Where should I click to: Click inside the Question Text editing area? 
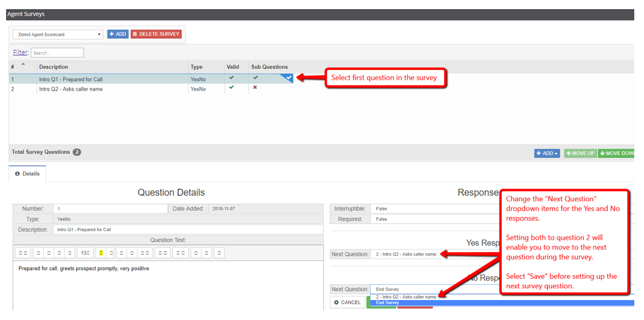click(168, 285)
